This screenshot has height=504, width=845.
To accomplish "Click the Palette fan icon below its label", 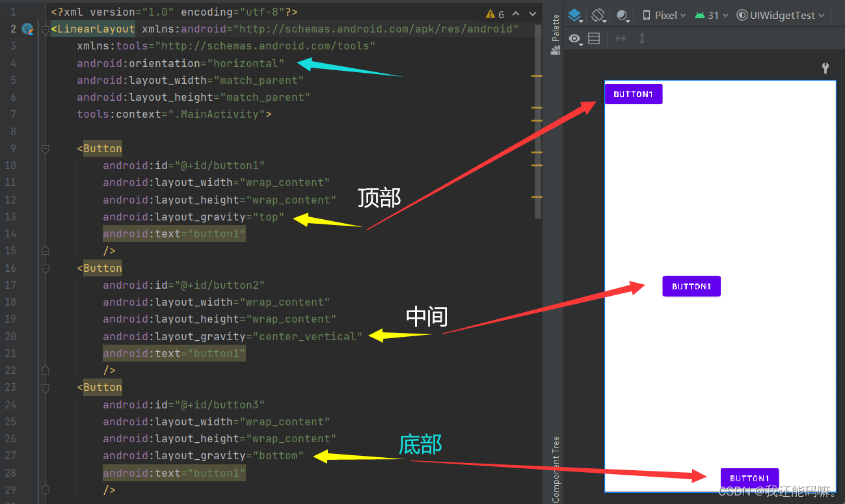I will [x=556, y=50].
